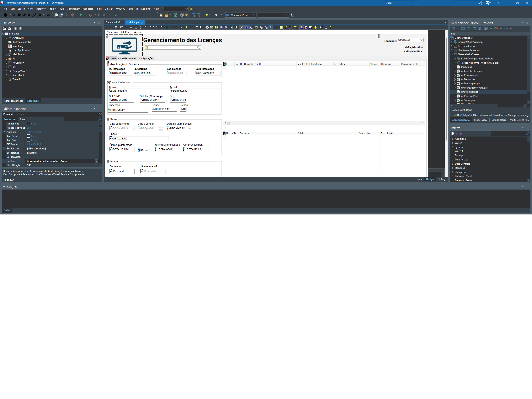This screenshot has width=532, height=399.
Task: Open the edtComando combo box dropdown
Action: pyautogui.click(x=132, y=171)
